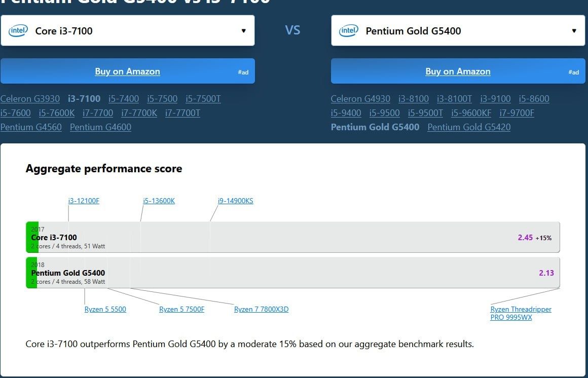Open the Ryzen Threadripper PRO 9995WX link

[x=521, y=313]
